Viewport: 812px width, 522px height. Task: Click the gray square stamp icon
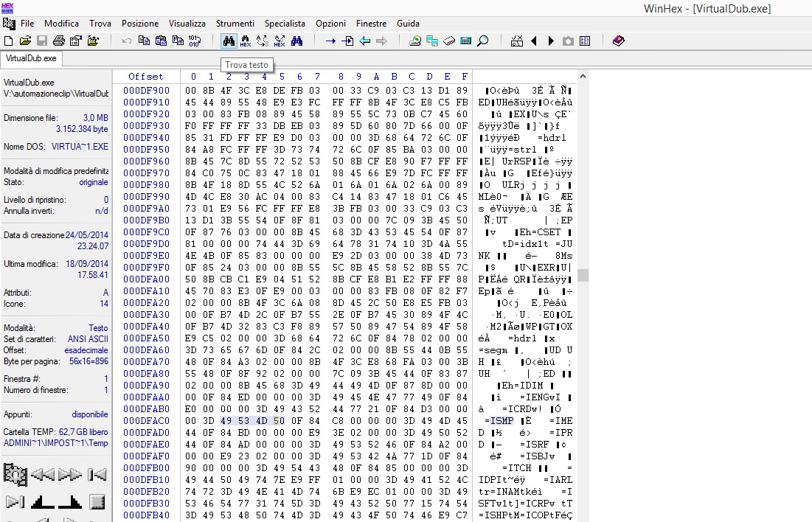[x=97, y=501]
